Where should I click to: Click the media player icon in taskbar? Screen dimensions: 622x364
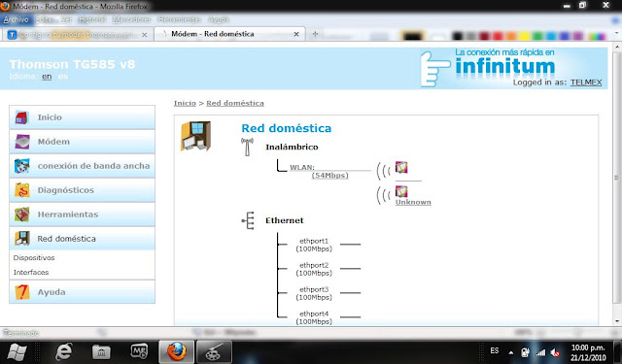[139, 351]
